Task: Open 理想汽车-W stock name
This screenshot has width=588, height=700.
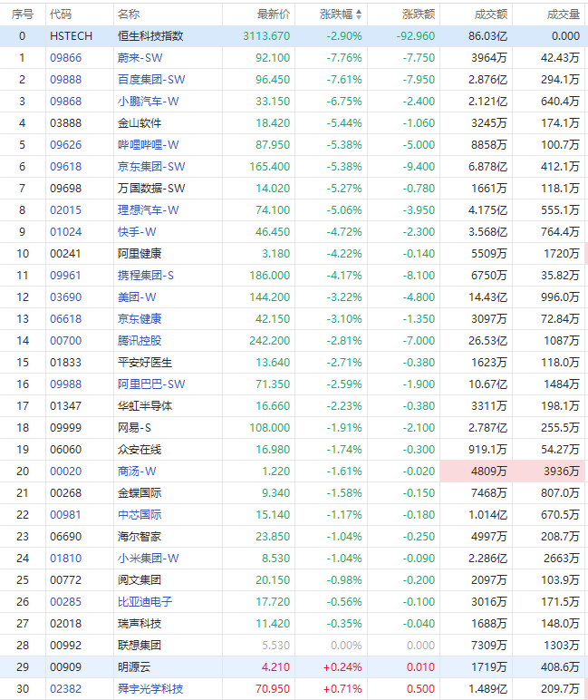Action: [x=148, y=209]
